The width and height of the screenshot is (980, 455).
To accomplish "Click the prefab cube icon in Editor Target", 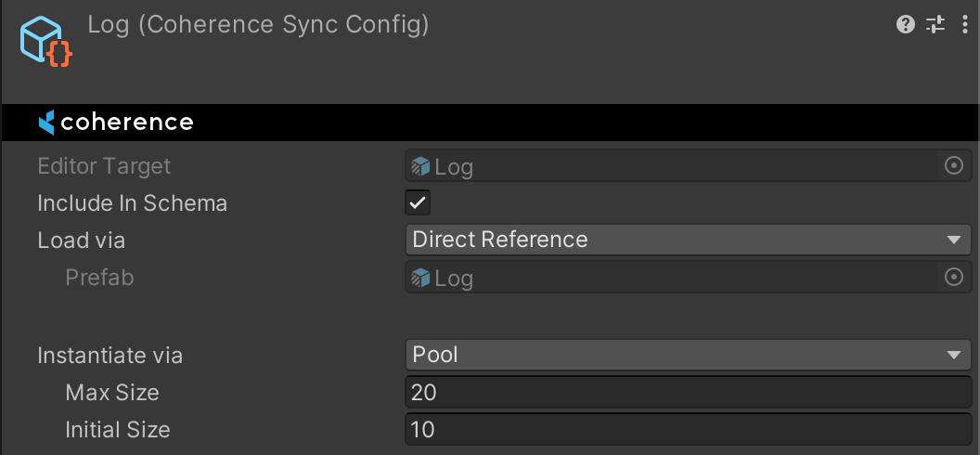I will point(421,167).
